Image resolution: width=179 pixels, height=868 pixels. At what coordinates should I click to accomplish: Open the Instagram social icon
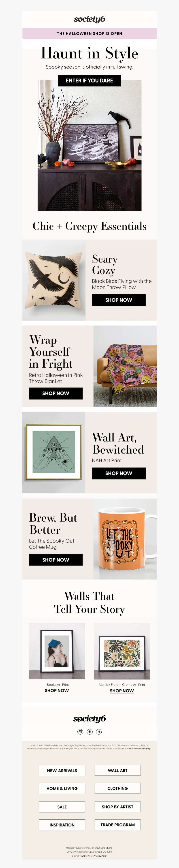point(80,731)
